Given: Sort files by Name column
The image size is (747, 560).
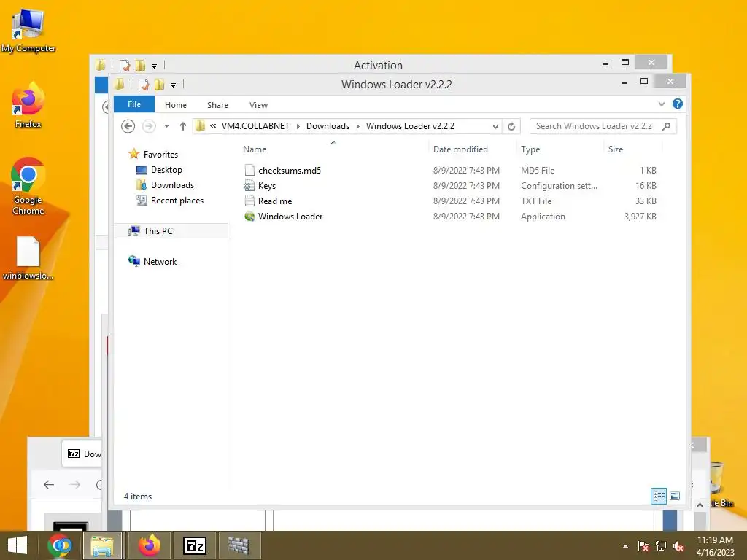Looking at the screenshot, I should 255,149.
